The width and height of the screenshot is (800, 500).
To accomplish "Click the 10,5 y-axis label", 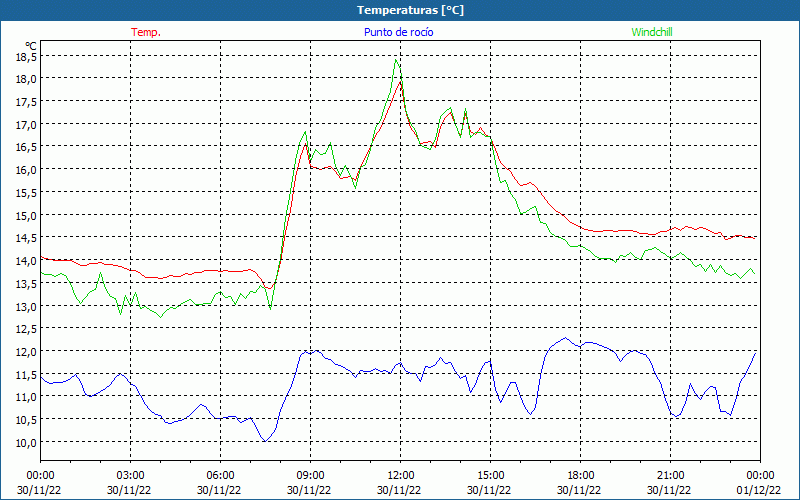I will (26, 419).
